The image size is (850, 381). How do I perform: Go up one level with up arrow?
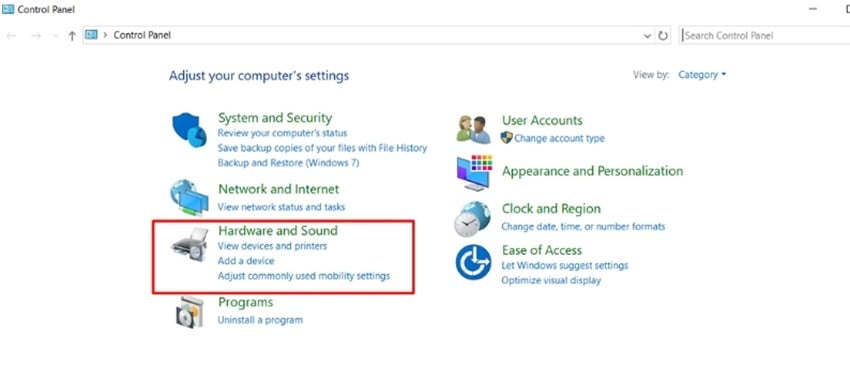[x=72, y=36]
